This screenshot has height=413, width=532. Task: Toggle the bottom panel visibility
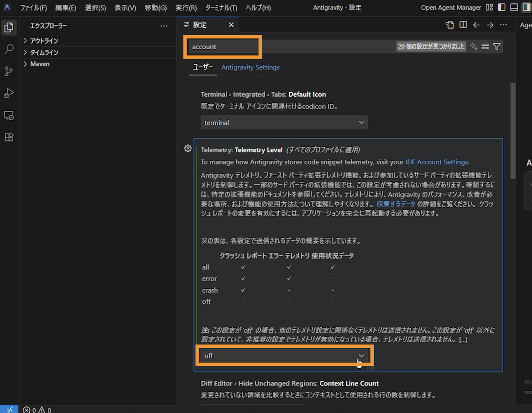[x=514, y=8]
